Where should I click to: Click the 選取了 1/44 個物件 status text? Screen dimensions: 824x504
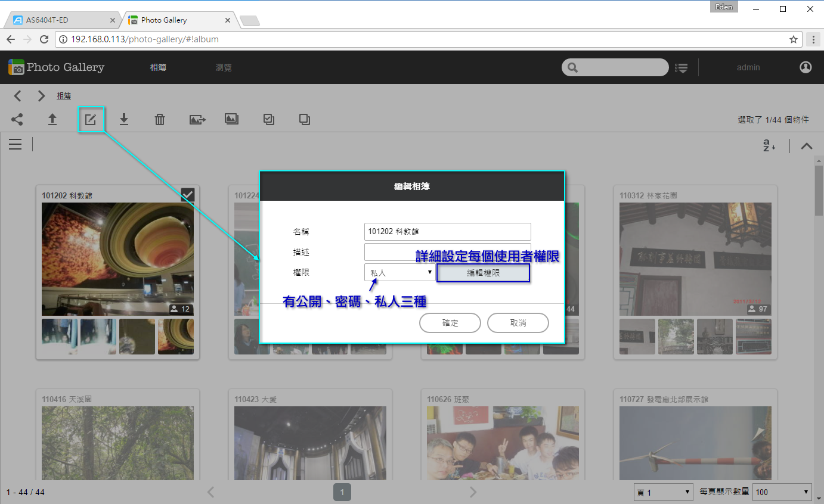tap(773, 120)
